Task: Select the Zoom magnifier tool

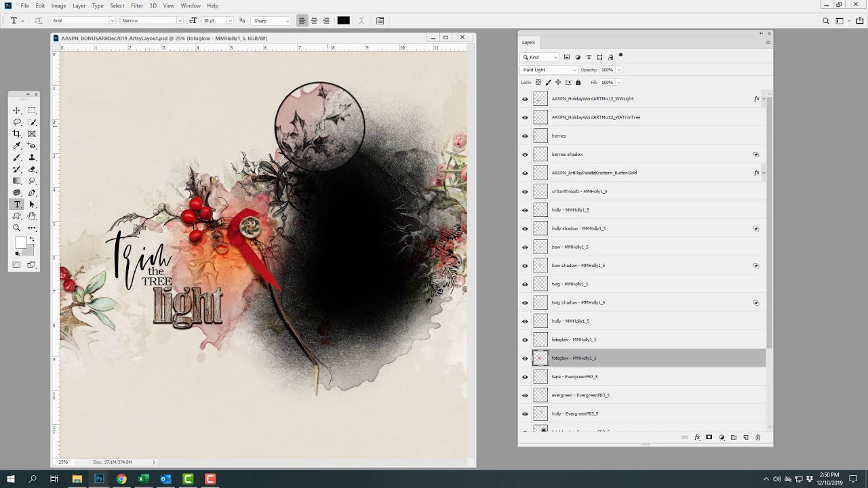Action: click(17, 228)
